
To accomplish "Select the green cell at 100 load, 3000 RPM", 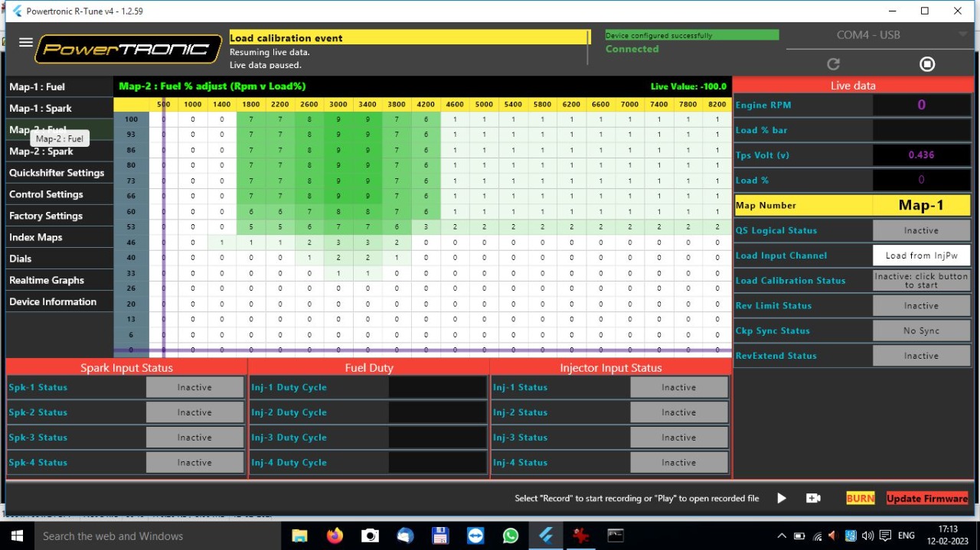I will 338,119.
